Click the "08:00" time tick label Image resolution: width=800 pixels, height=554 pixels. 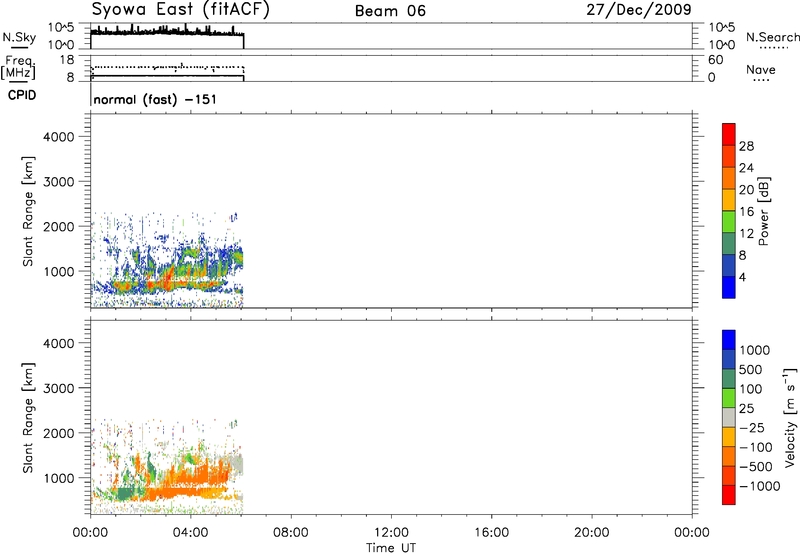290,533
